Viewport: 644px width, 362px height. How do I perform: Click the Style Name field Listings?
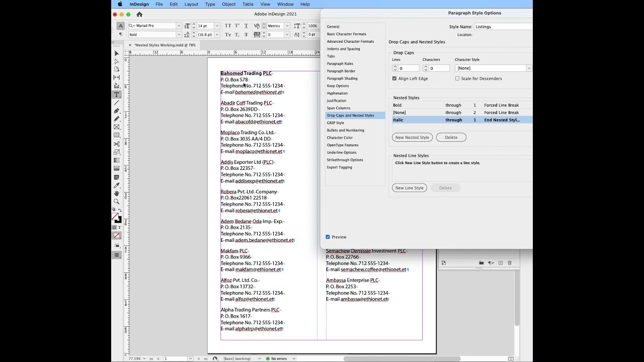tap(503, 27)
